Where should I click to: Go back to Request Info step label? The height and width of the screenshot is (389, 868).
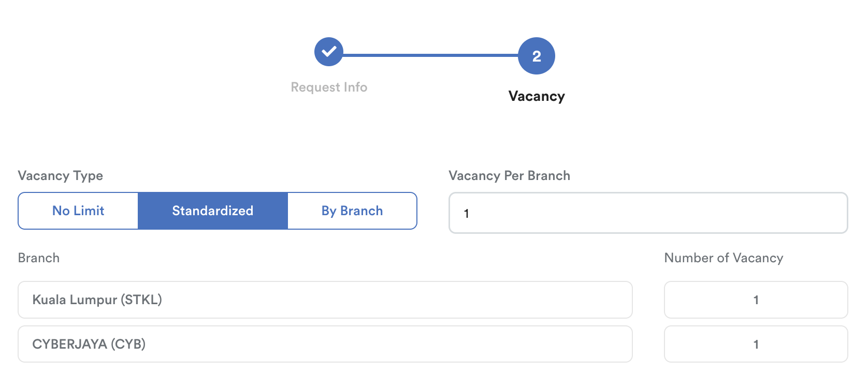click(x=329, y=87)
